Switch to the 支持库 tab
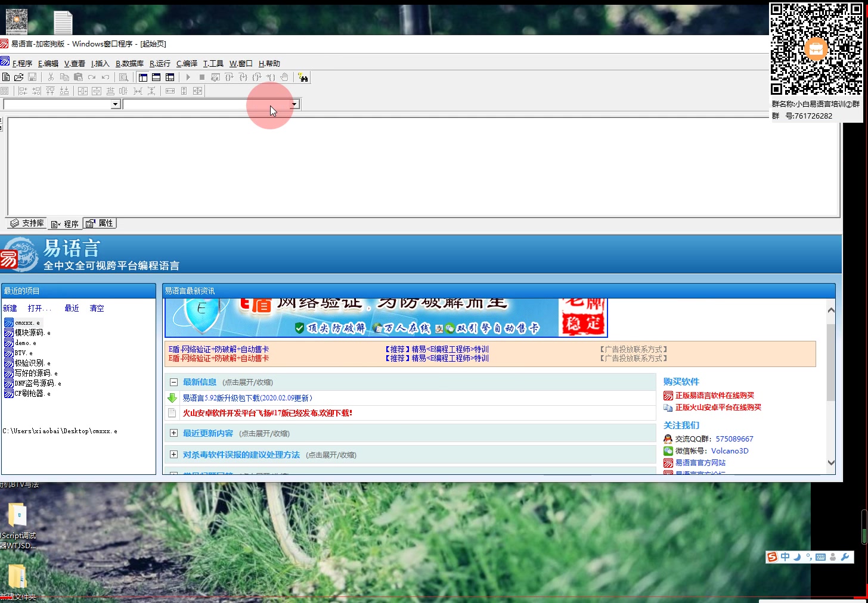The width and height of the screenshot is (868, 603). tap(27, 223)
